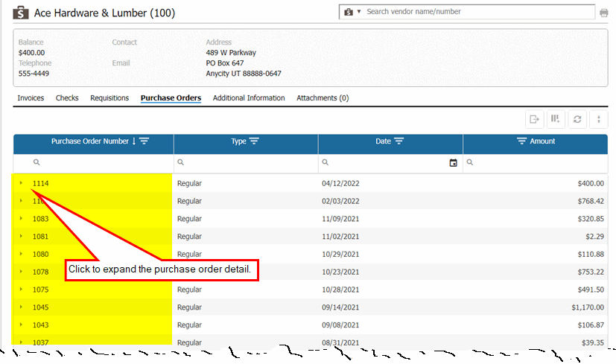
Task: Click the date 02/03/2022
Action: [340, 201]
